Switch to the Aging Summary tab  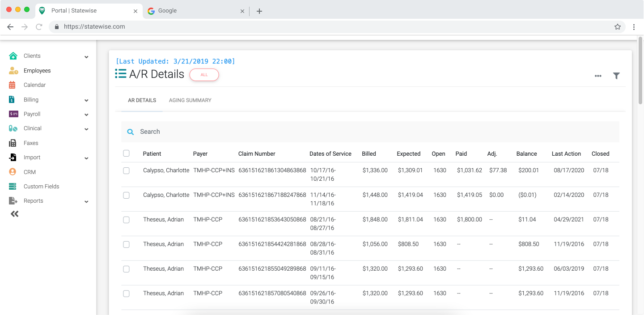point(190,100)
